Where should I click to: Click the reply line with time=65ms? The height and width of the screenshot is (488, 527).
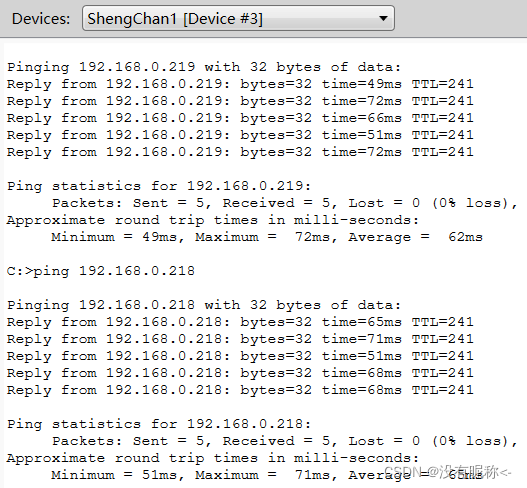[x=240, y=322]
